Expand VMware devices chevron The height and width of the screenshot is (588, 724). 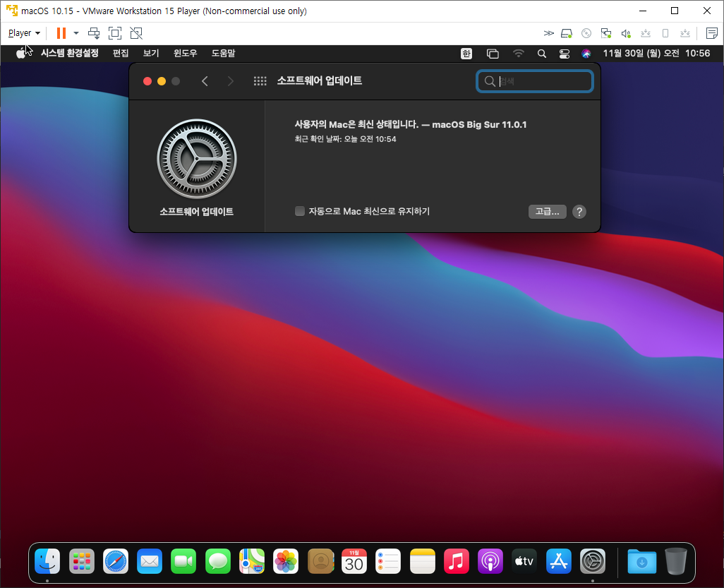tap(548, 33)
